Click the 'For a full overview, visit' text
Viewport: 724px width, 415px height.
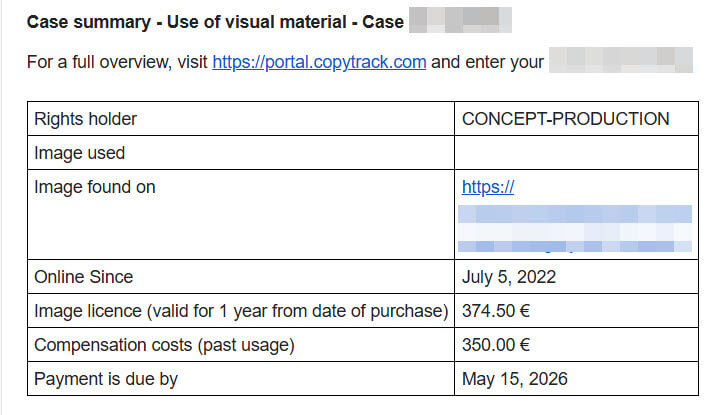[x=117, y=62]
